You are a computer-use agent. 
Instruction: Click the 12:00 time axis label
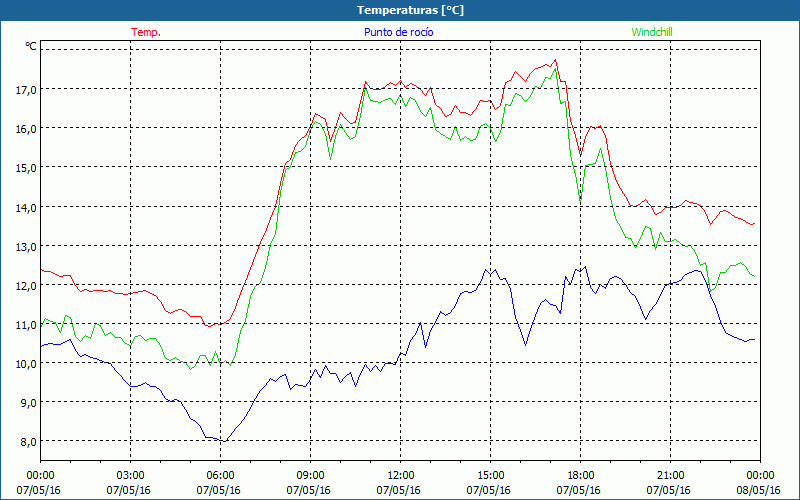tap(401, 476)
